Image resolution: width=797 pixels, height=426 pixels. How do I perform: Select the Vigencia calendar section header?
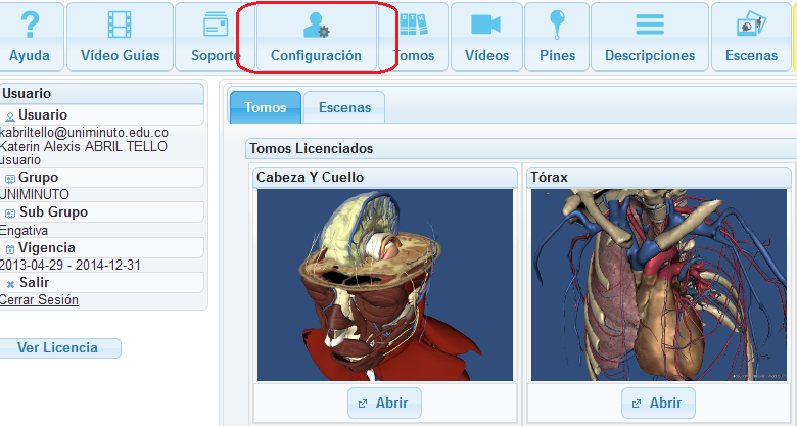[x=101, y=248]
